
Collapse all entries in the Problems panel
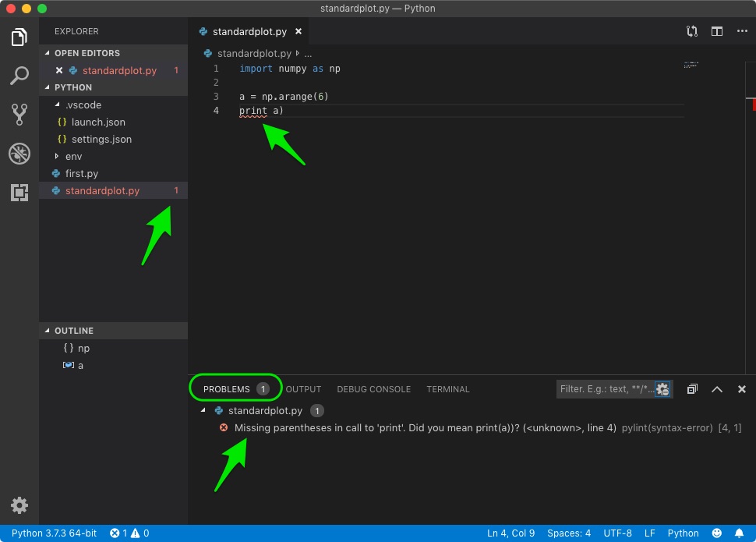point(691,388)
